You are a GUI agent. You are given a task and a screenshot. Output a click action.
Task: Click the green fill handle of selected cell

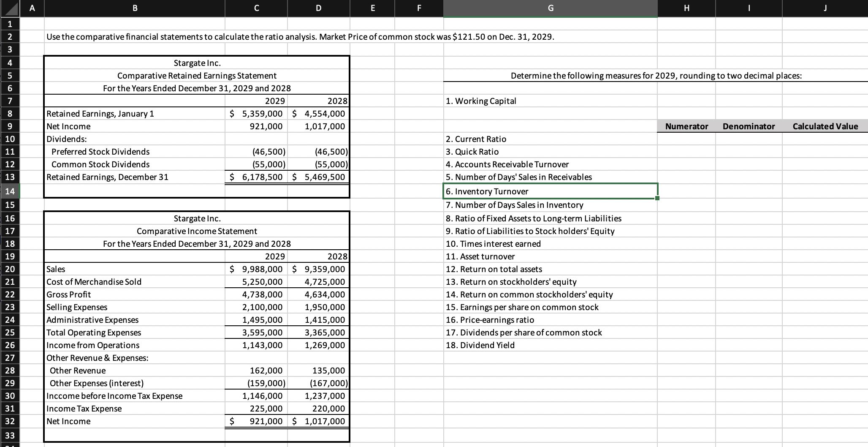[657, 197]
